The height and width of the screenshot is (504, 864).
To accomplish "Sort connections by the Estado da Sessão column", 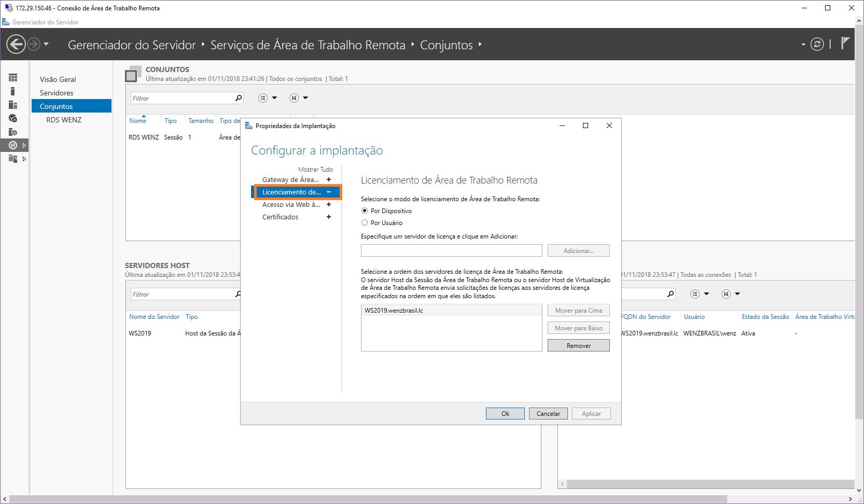I will [765, 317].
